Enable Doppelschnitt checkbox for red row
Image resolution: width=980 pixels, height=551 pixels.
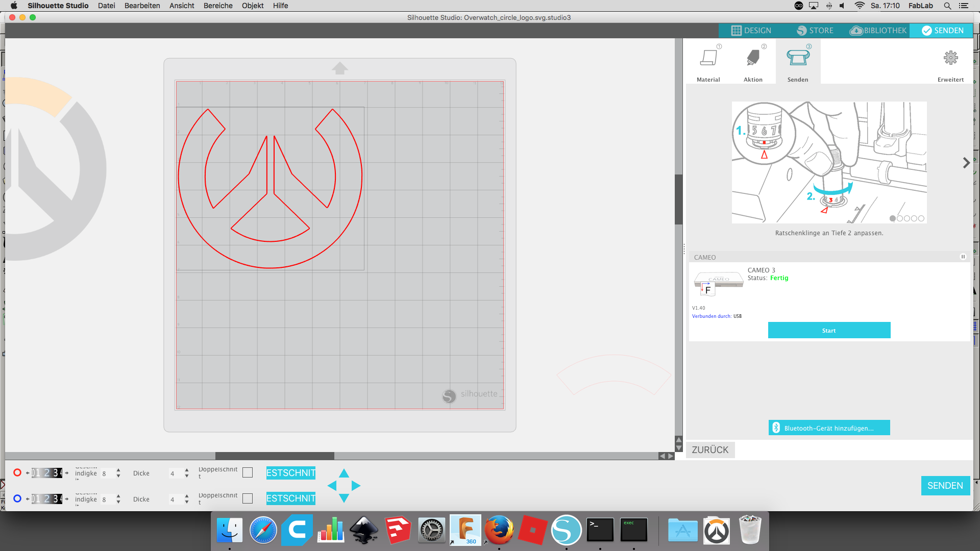tap(248, 473)
